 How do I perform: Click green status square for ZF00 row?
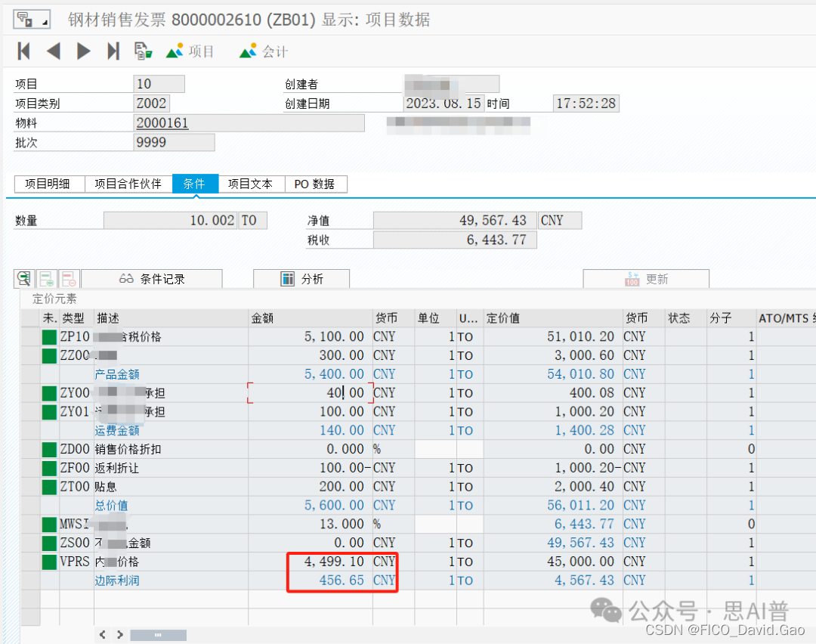(x=49, y=468)
